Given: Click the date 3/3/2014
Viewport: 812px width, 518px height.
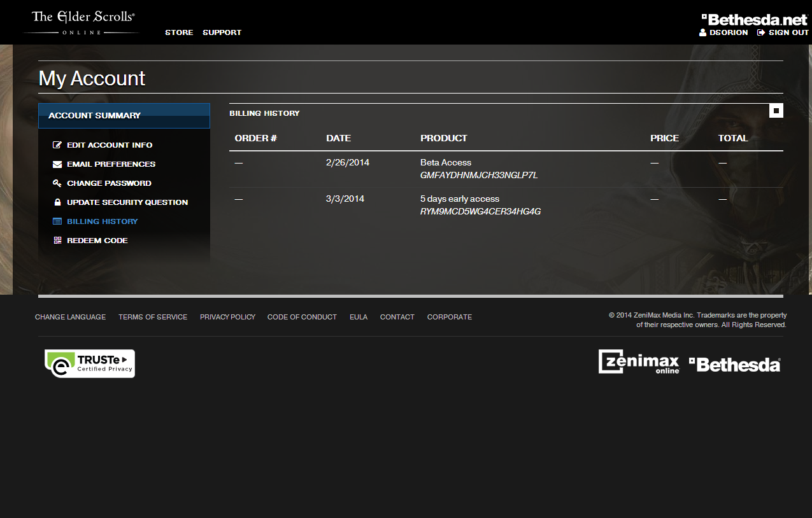Looking at the screenshot, I should point(345,199).
